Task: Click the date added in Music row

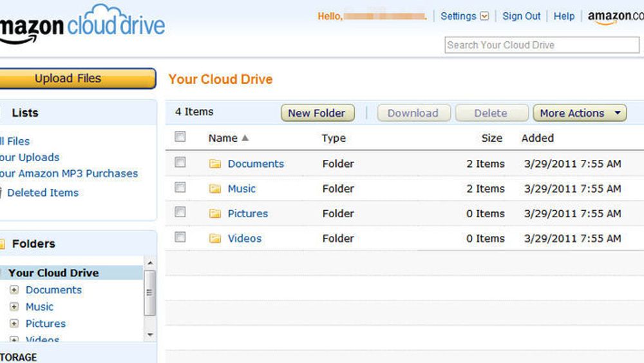Action: click(x=573, y=189)
